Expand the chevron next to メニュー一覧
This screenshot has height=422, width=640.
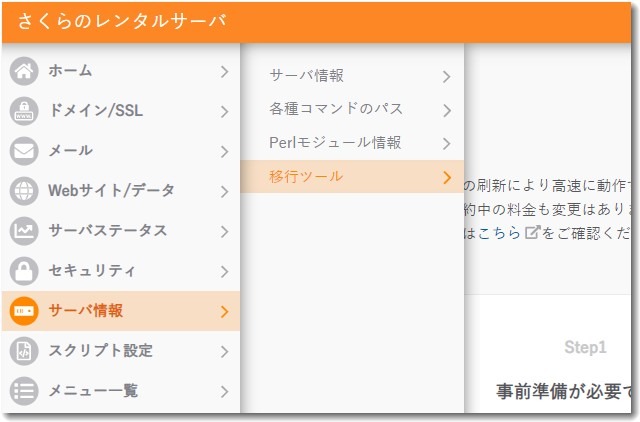[224, 391]
